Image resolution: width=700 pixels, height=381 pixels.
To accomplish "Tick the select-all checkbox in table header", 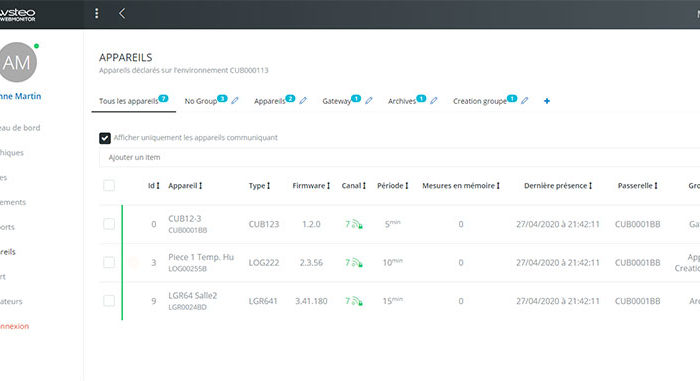I will 109,185.
